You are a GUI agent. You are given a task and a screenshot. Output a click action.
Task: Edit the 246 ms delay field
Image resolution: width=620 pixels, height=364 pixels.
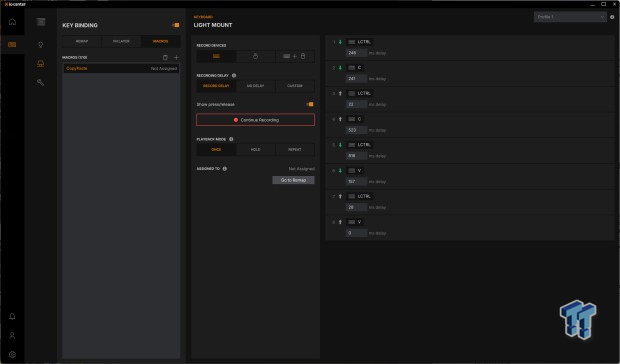point(356,53)
